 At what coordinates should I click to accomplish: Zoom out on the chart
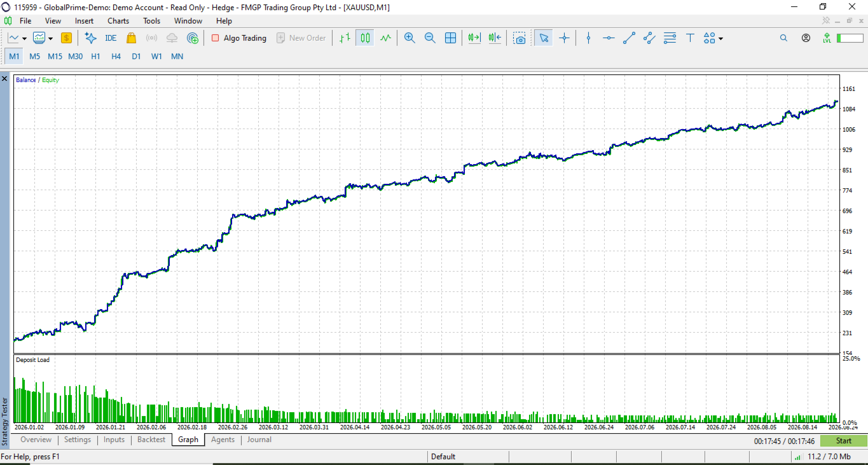(430, 38)
